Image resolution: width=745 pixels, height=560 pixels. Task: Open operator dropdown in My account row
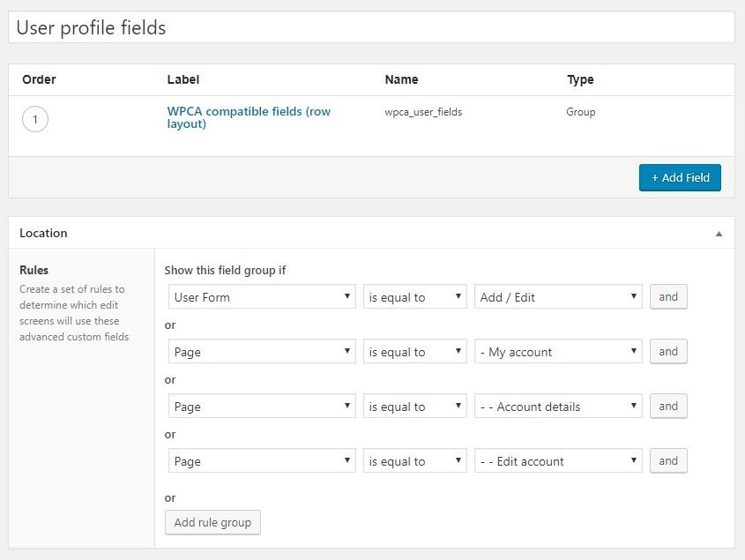pos(414,351)
